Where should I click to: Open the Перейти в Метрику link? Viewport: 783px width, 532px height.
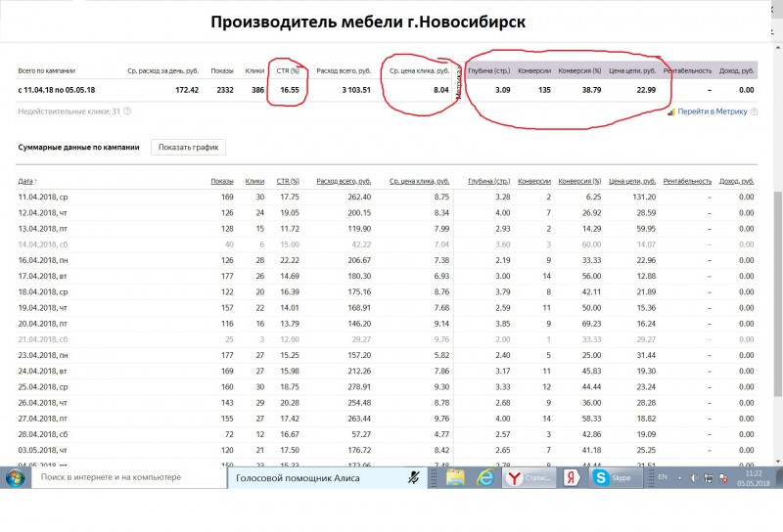(713, 111)
